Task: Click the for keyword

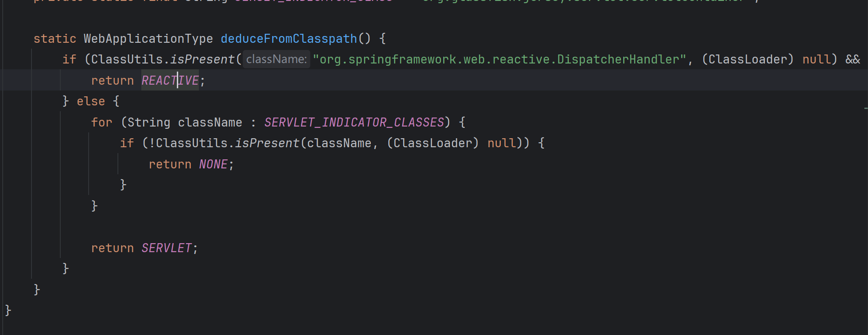Action: (x=102, y=122)
